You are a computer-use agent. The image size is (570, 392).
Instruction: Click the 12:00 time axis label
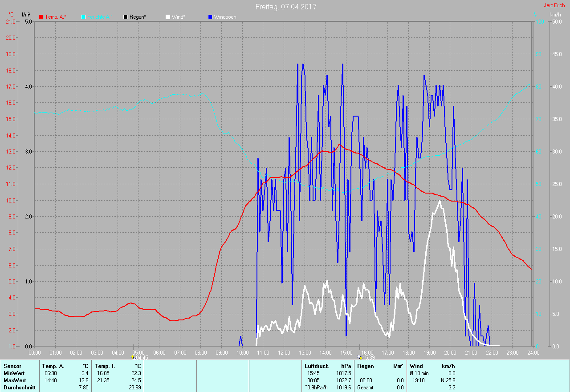[x=284, y=352]
